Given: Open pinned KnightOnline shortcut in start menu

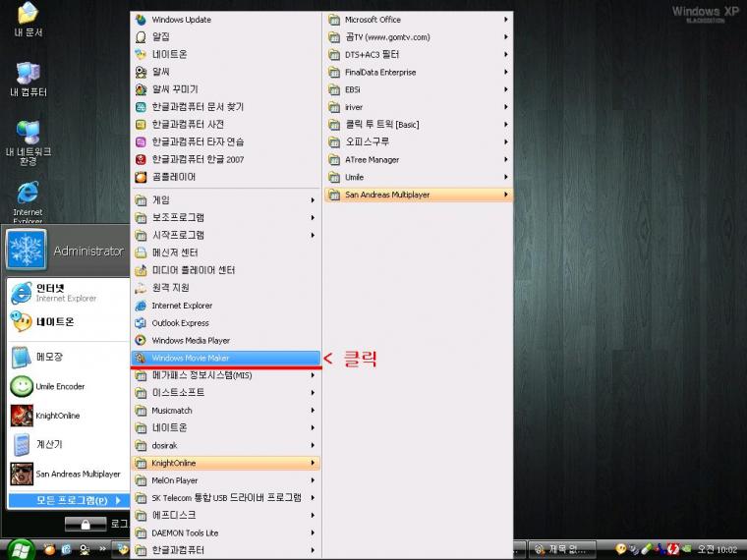Looking at the screenshot, I should [69, 416].
